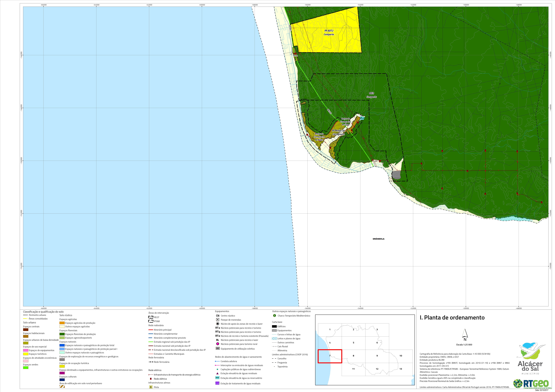Click the RL recreio e lazer symbol

point(218,340)
